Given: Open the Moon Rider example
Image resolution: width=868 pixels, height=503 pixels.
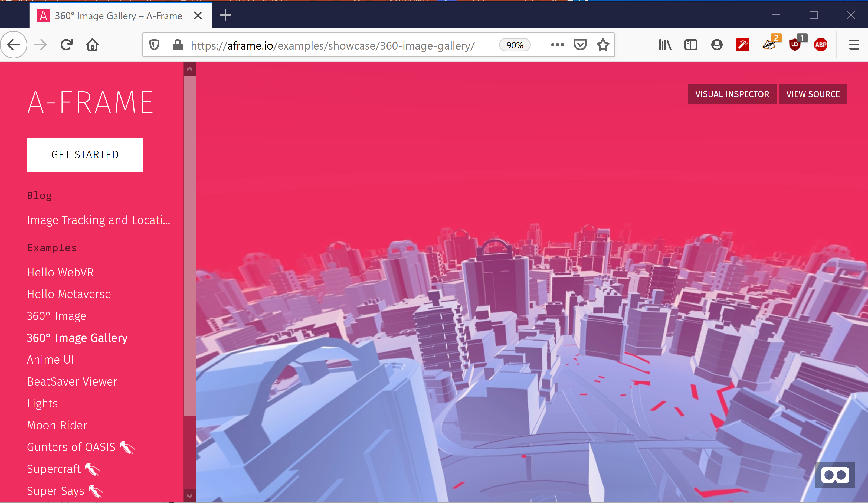Looking at the screenshot, I should pos(57,425).
